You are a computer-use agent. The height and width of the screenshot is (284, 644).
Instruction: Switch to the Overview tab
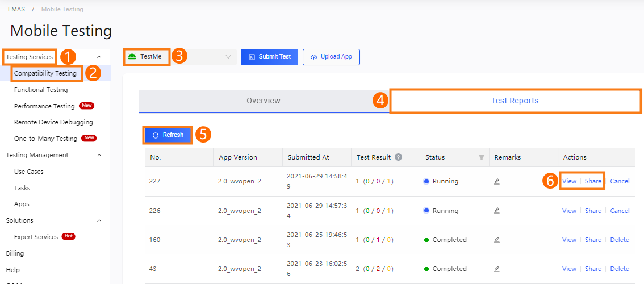[264, 101]
